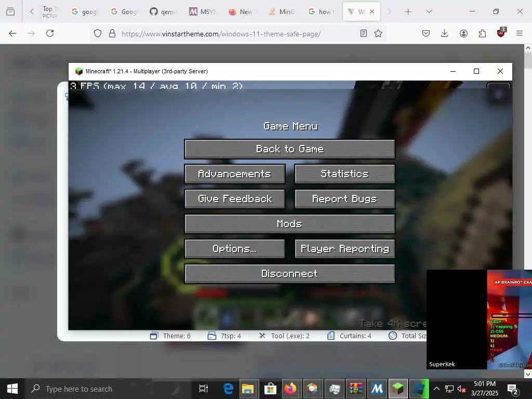Viewport: 532px width, 399px height.
Task: Switch to the 'how' Google tab
Action: click(321, 11)
